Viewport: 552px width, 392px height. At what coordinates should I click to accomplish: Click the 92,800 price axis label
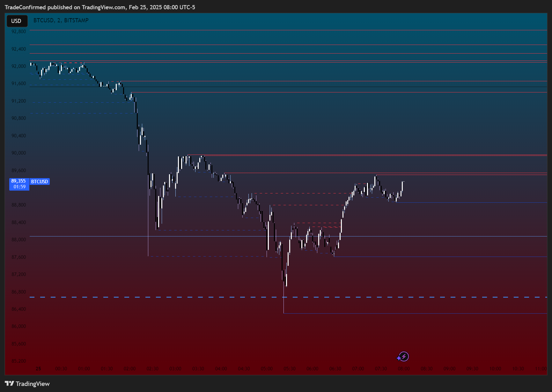point(18,32)
